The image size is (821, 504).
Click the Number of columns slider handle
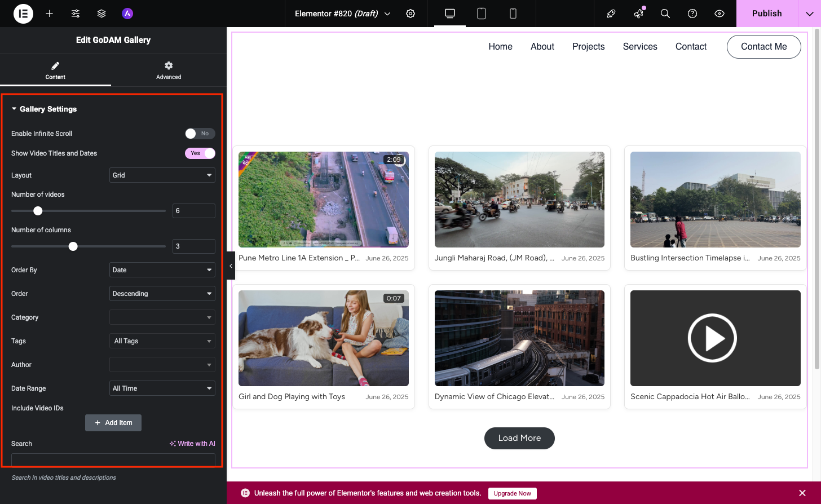click(73, 246)
